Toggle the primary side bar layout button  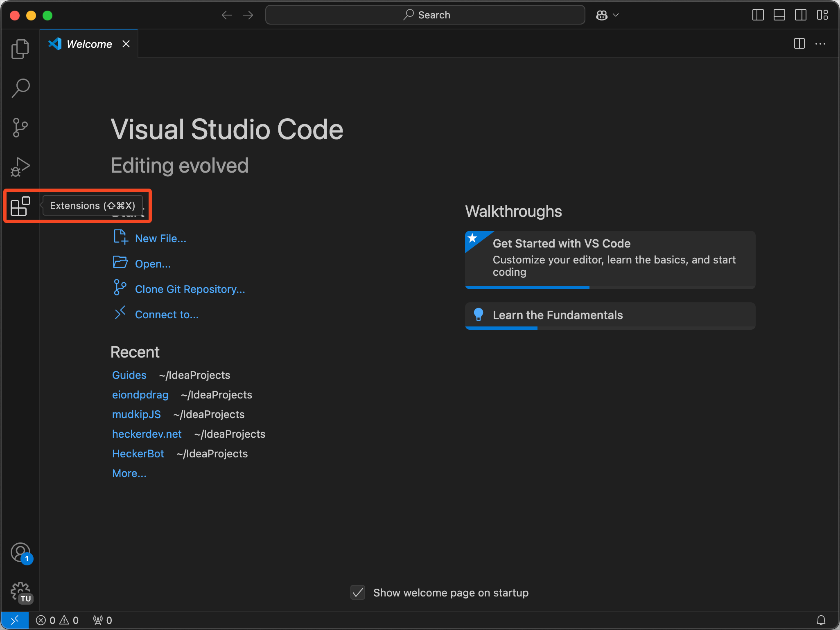[x=758, y=15]
